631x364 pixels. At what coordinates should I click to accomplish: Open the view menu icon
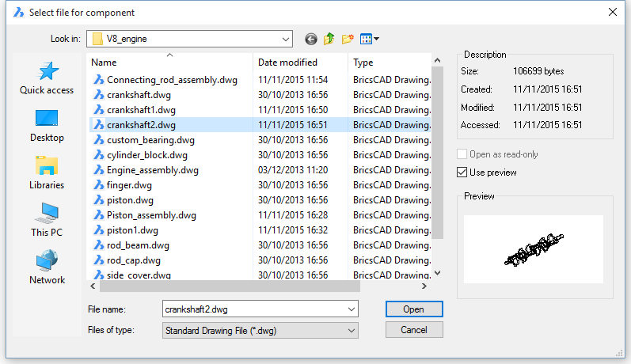click(370, 39)
